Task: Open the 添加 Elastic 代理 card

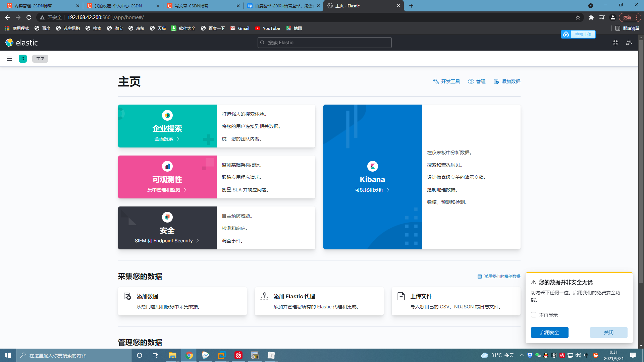Action: [x=319, y=301]
